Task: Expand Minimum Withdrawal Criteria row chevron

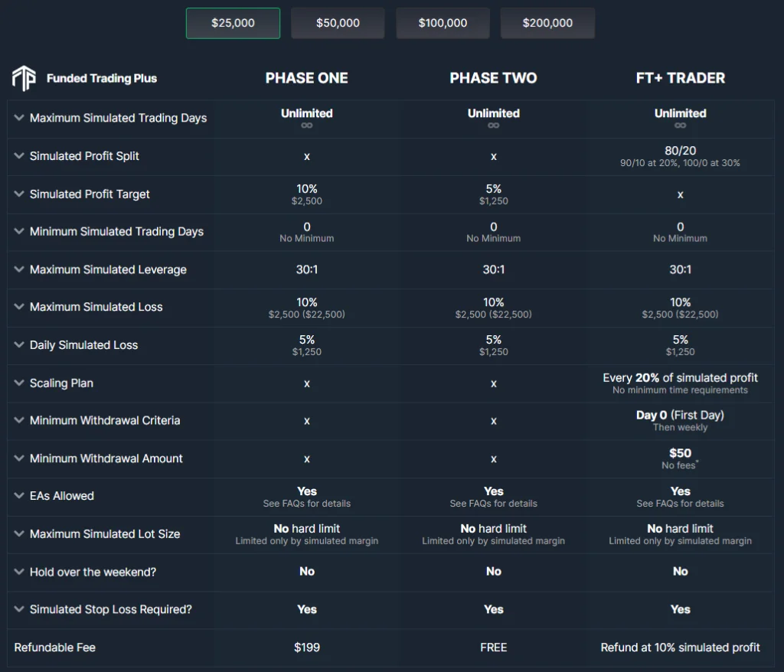Action: click(x=19, y=420)
